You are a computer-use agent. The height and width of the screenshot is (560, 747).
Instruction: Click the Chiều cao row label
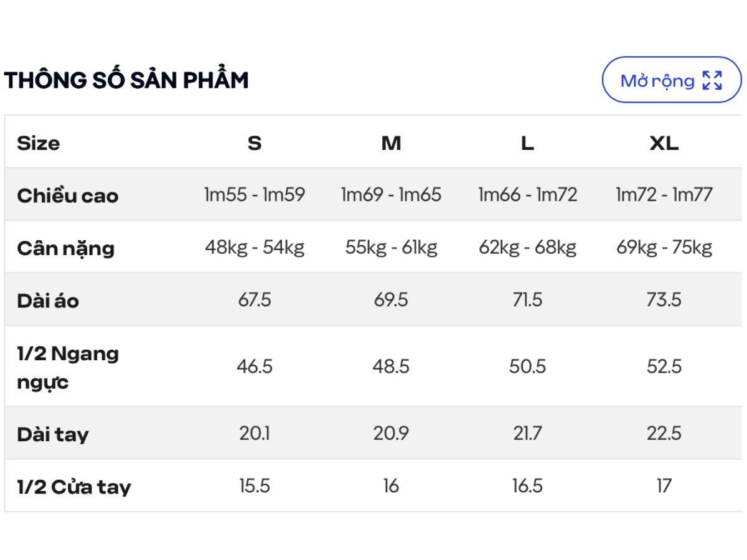pos(67,195)
